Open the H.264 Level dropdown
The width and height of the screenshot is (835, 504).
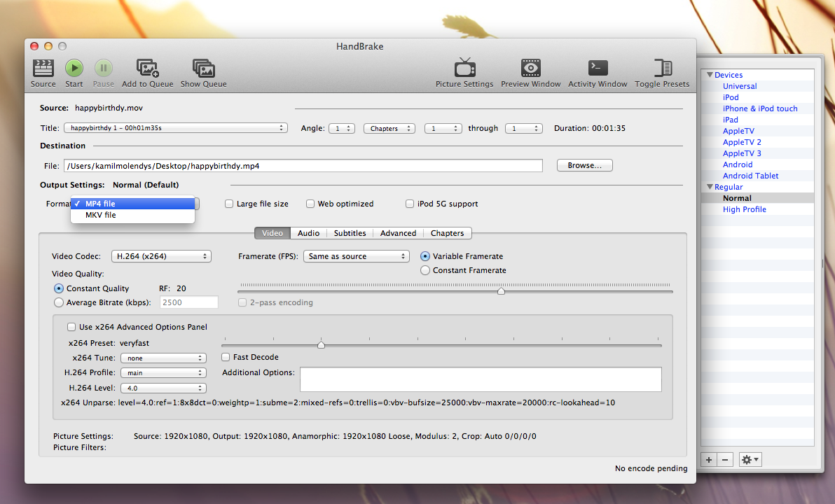163,388
